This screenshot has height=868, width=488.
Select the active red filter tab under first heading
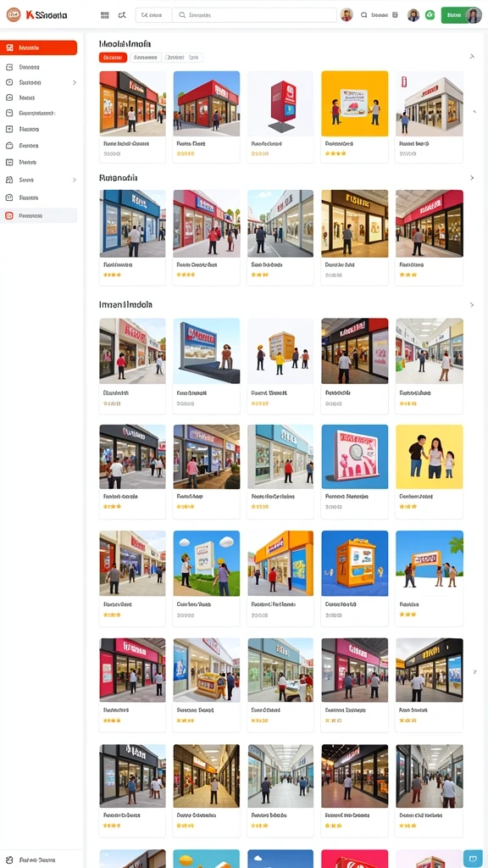click(113, 58)
